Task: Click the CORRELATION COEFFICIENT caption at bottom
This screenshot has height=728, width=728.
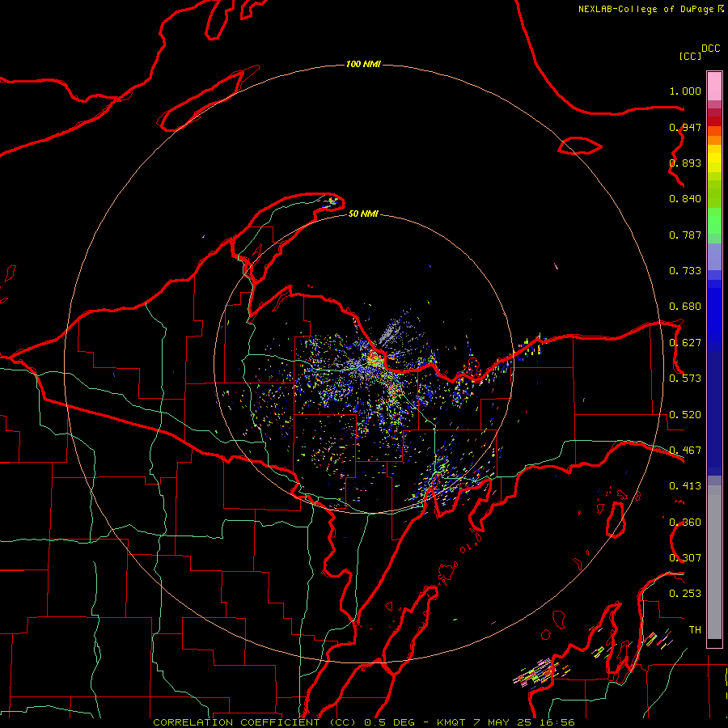Action: [x=236, y=722]
